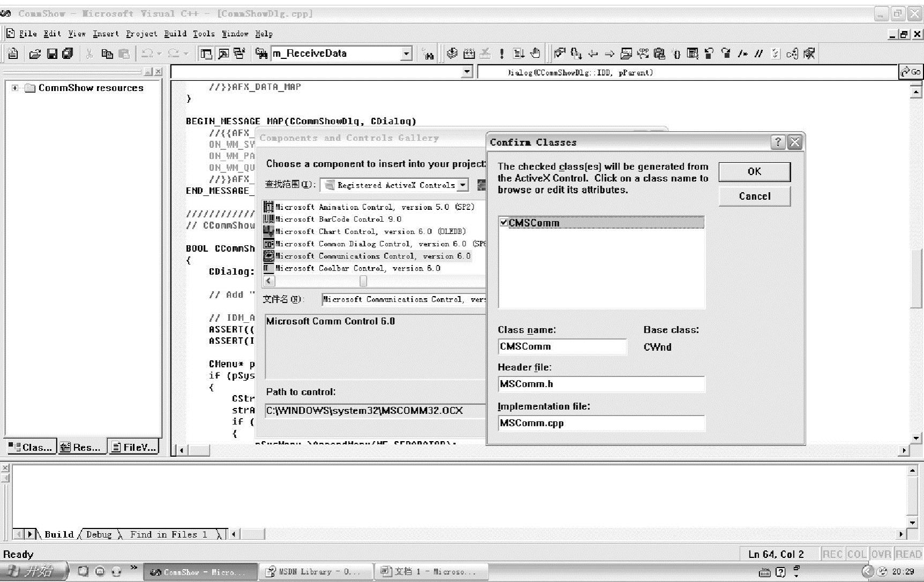Expand the CommShow resources tree node

click(x=15, y=88)
